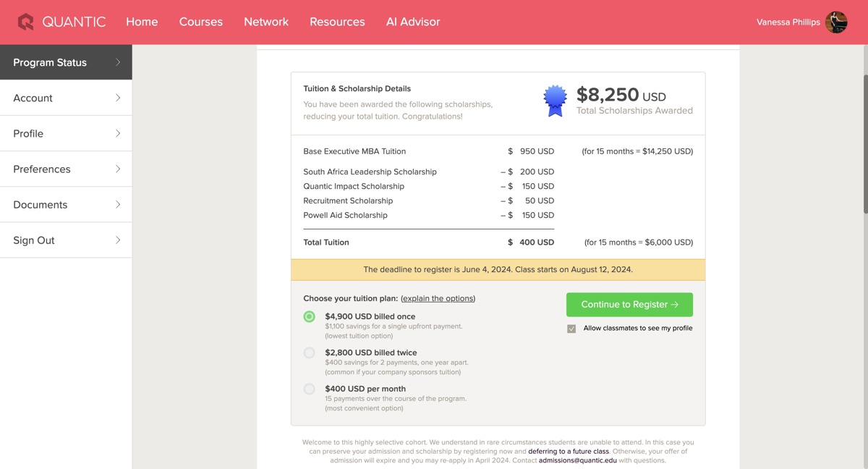The height and width of the screenshot is (469, 868).
Task: Toggle Allow classmates to see my profile
Action: (x=571, y=329)
